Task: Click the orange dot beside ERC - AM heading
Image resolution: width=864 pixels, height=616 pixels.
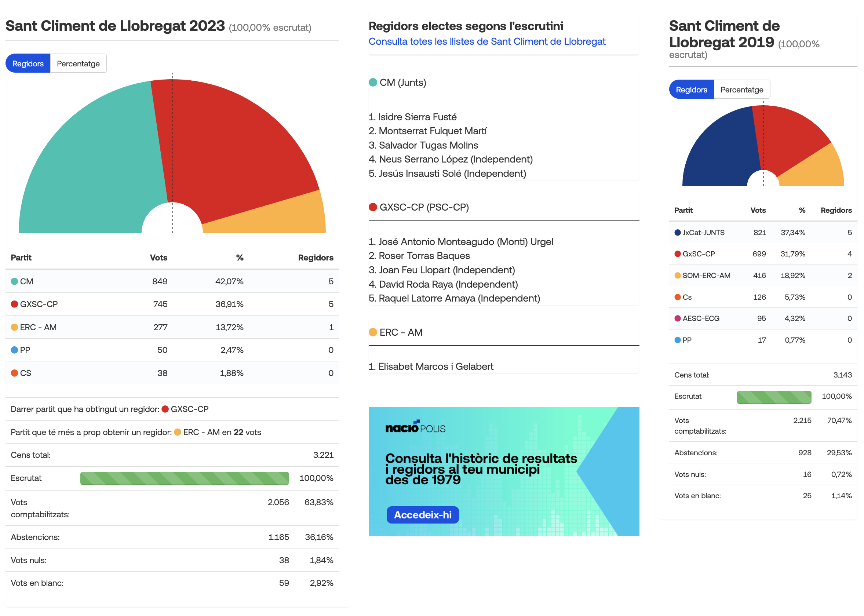Action: pos(373,332)
